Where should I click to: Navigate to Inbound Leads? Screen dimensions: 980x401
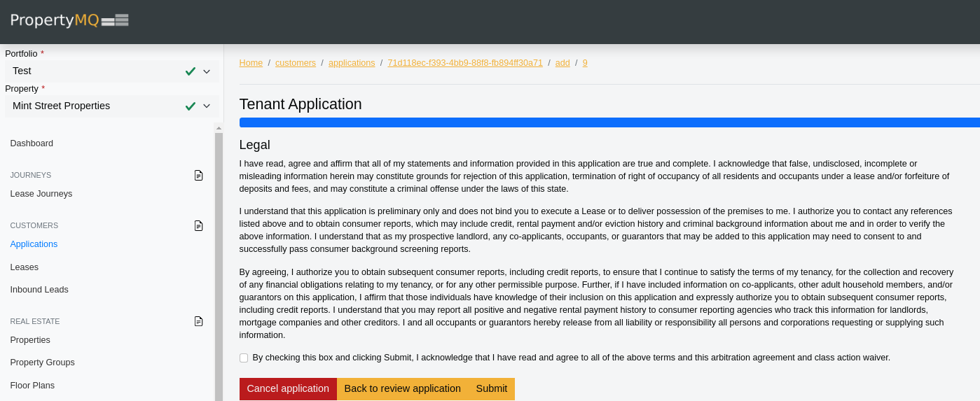coord(39,290)
